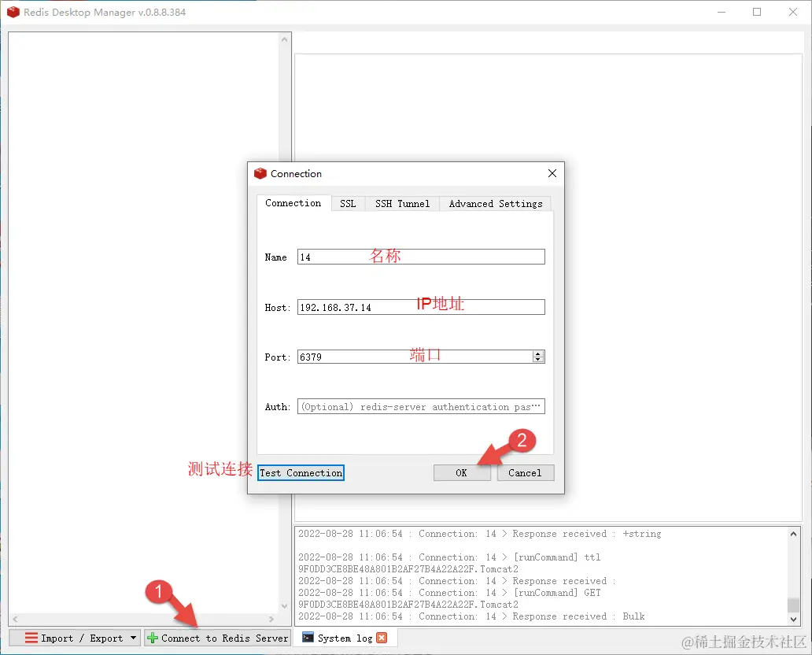Click log scrollbar up arrow
Image resolution: width=812 pixels, height=655 pixels.
click(793, 533)
